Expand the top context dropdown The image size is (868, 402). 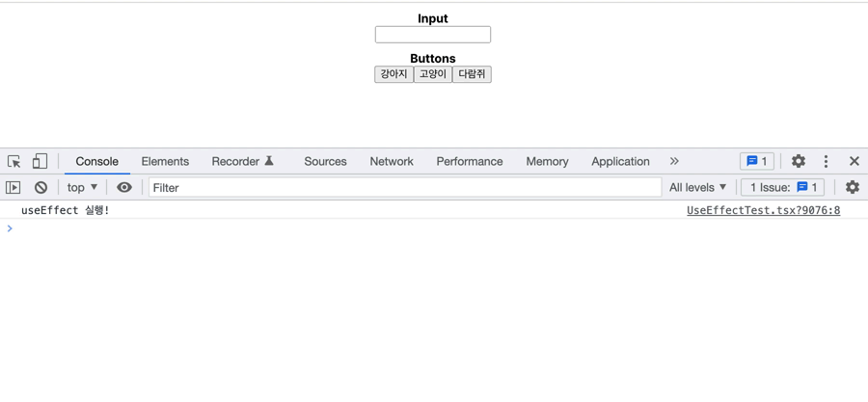pyautogui.click(x=82, y=188)
